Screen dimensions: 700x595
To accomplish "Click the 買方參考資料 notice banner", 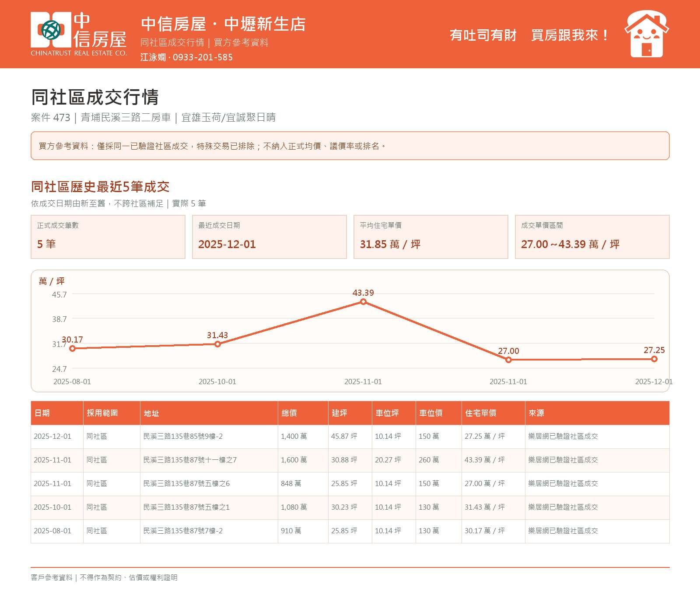I will coord(350,146).
